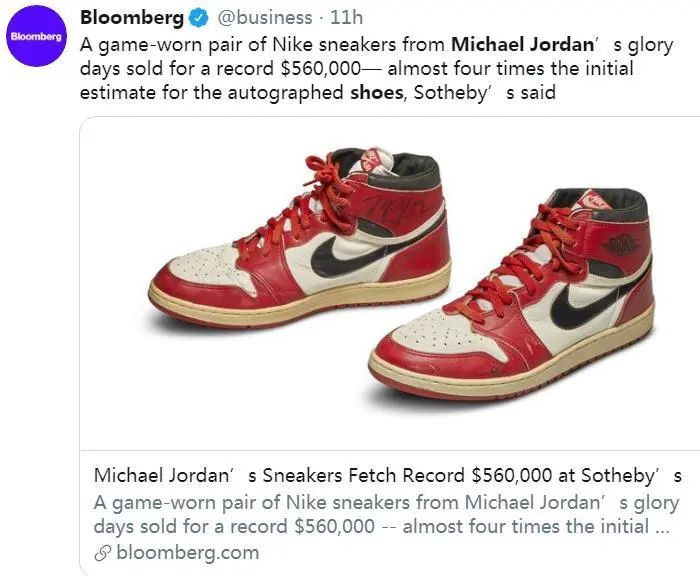Open the purple Bloomberg profile avatar
Screen dimensions: 700x576
tap(36, 36)
